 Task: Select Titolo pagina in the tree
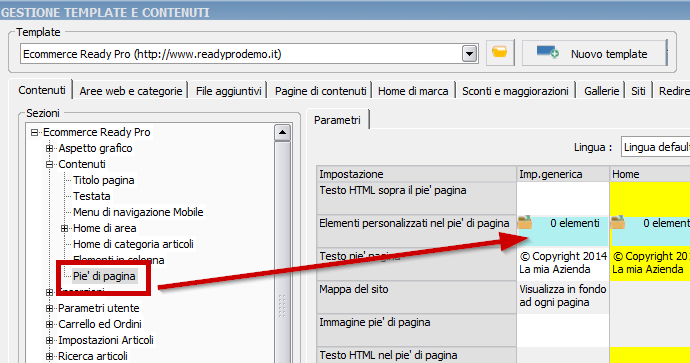tap(104, 180)
